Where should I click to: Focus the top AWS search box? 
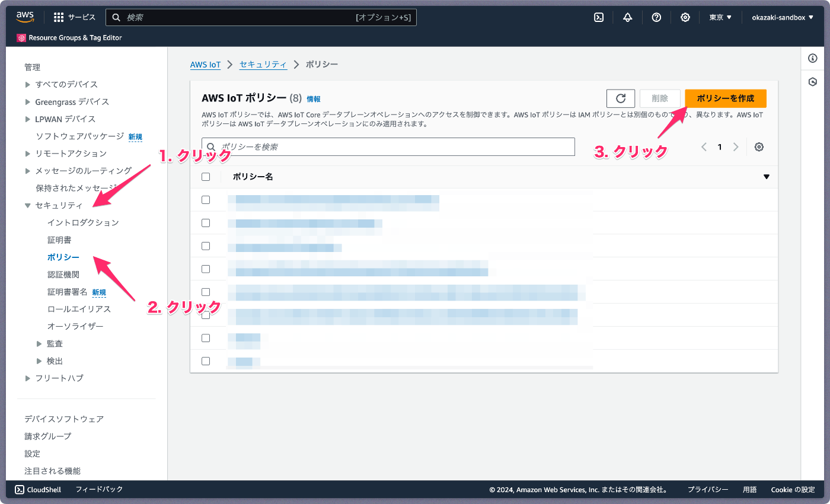[x=261, y=17]
